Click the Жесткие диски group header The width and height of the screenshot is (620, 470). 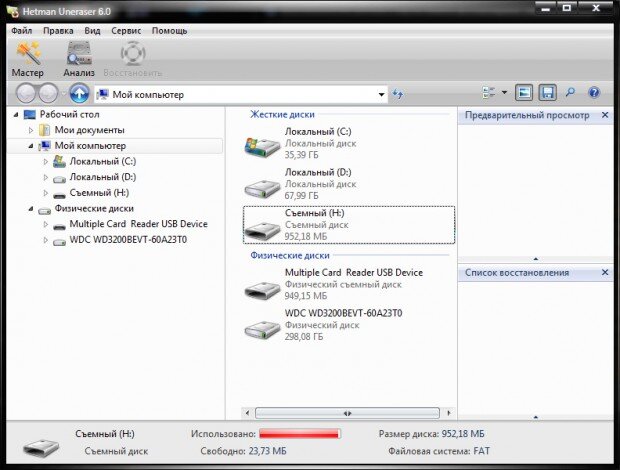[x=282, y=115]
